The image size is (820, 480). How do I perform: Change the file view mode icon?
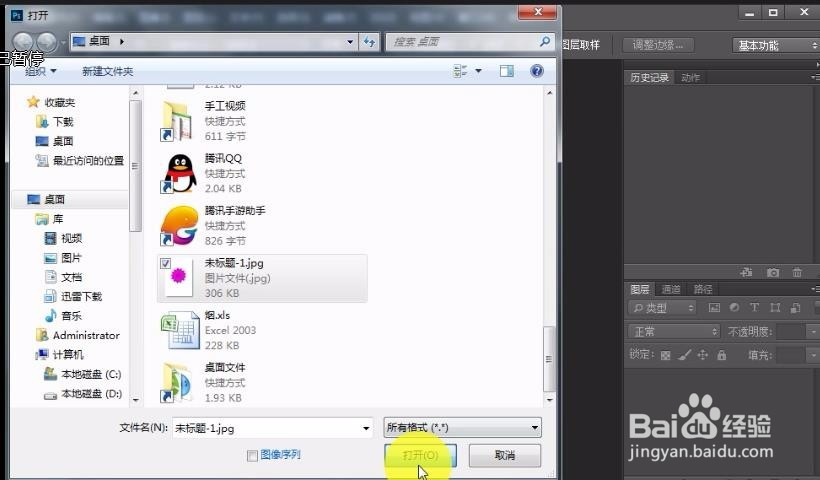click(x=460, y=71)
